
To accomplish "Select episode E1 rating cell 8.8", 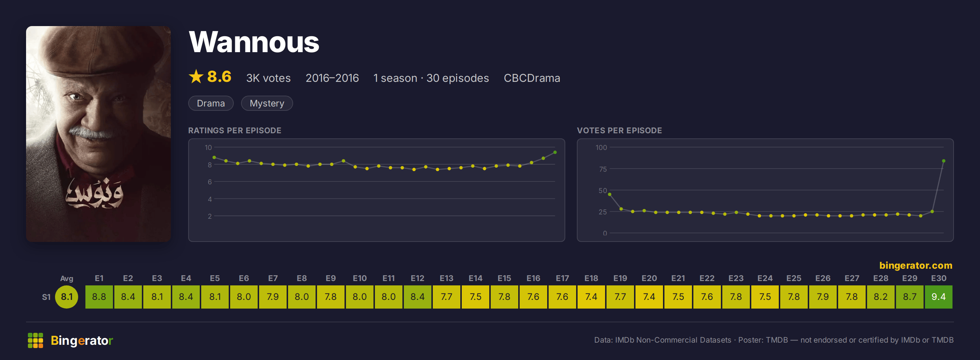I will [x=99, y=297].
